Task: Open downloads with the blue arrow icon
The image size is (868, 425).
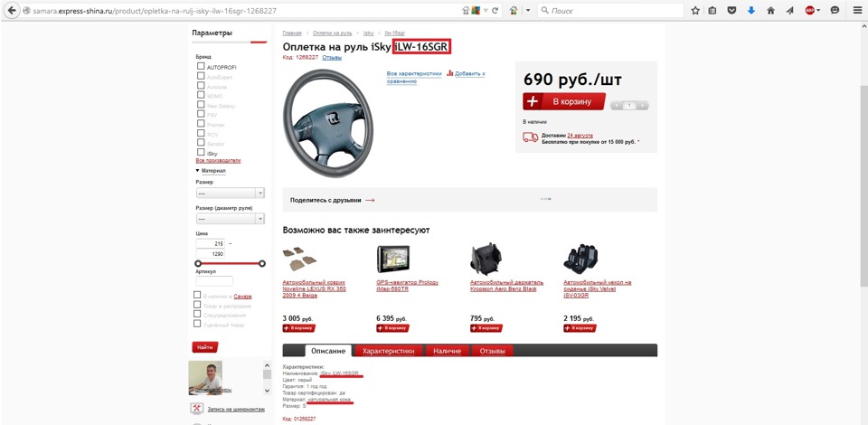Action: pyautogui.click(x=750, y=11)
